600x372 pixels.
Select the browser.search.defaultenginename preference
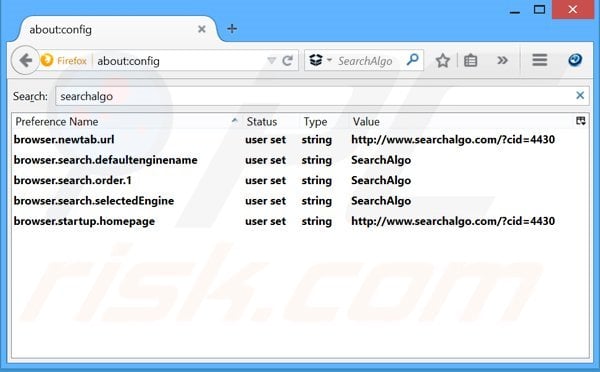300,160
